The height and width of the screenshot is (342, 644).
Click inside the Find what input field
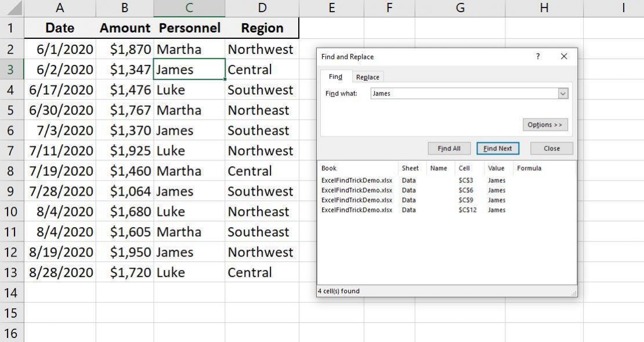pos(464,93)
